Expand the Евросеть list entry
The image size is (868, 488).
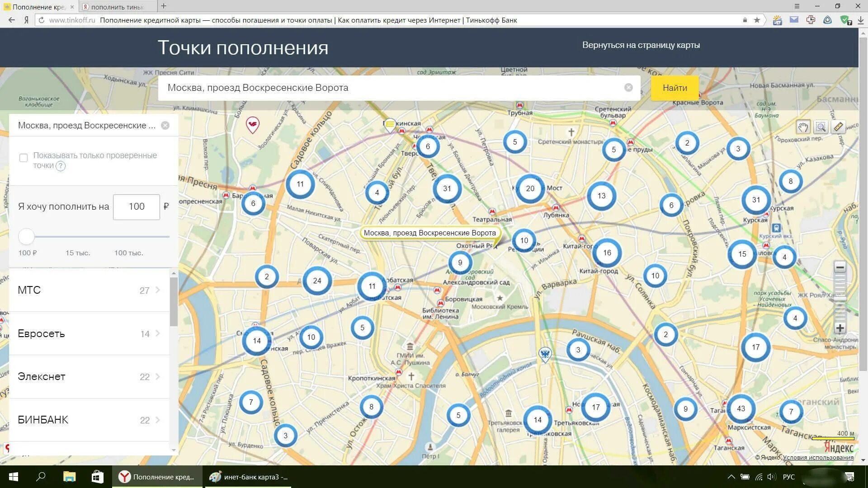(90, 333)
